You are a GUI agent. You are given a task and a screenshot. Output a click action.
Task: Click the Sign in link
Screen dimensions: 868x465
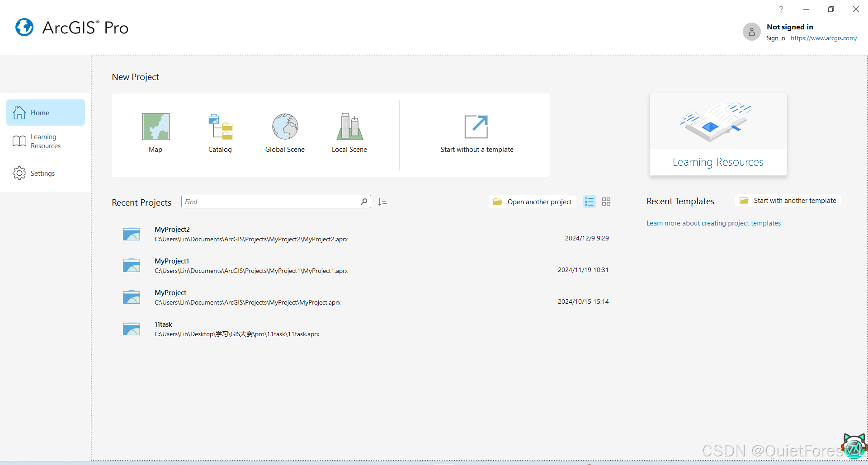pyautogui.click(x=776, y=38)
